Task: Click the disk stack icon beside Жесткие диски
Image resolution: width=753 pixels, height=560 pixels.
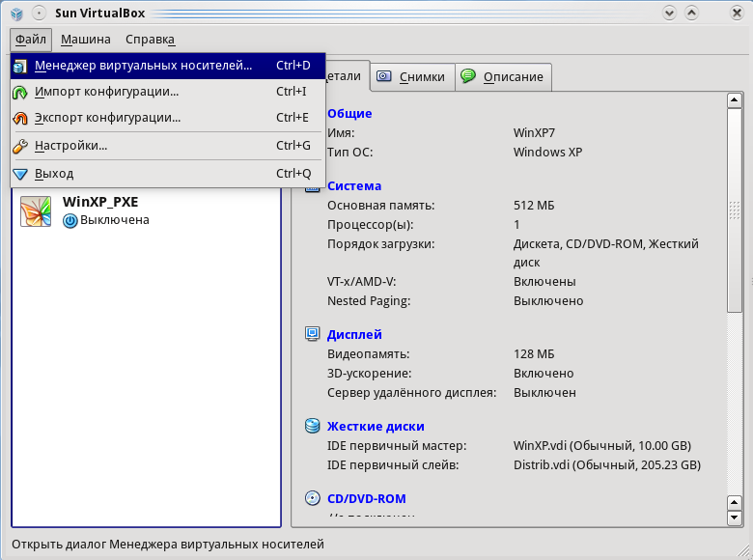Action: (x=313, y=426)
